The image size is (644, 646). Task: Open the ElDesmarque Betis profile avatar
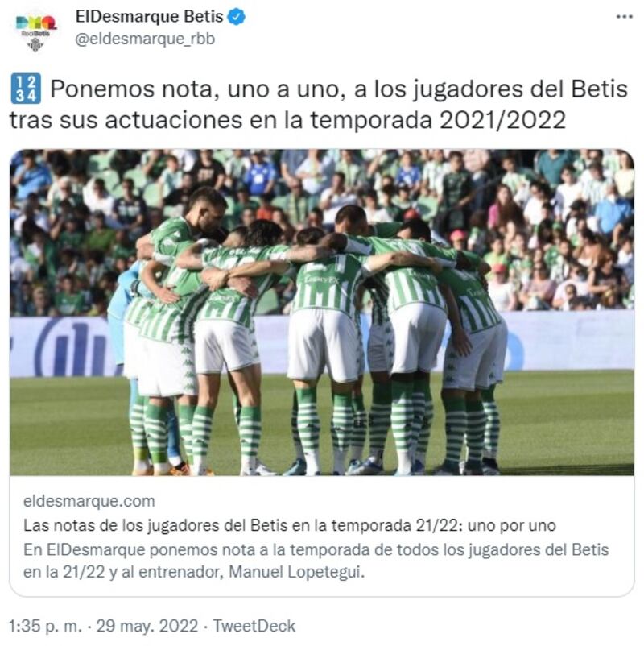[x=35, y=31]
